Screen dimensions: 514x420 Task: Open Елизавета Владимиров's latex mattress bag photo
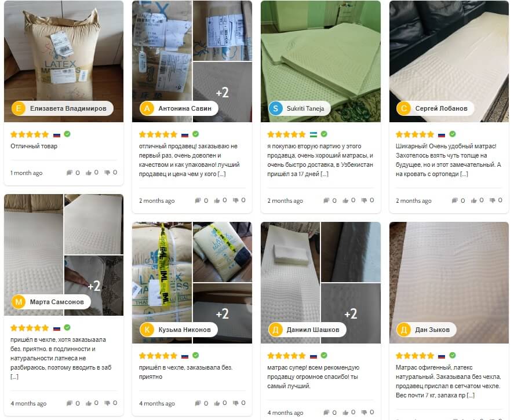64,61
